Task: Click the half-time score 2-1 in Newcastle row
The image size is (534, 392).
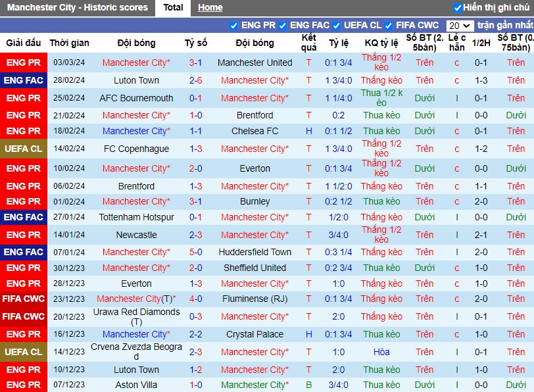Action: pyautogui.click(x=481, y=235)
